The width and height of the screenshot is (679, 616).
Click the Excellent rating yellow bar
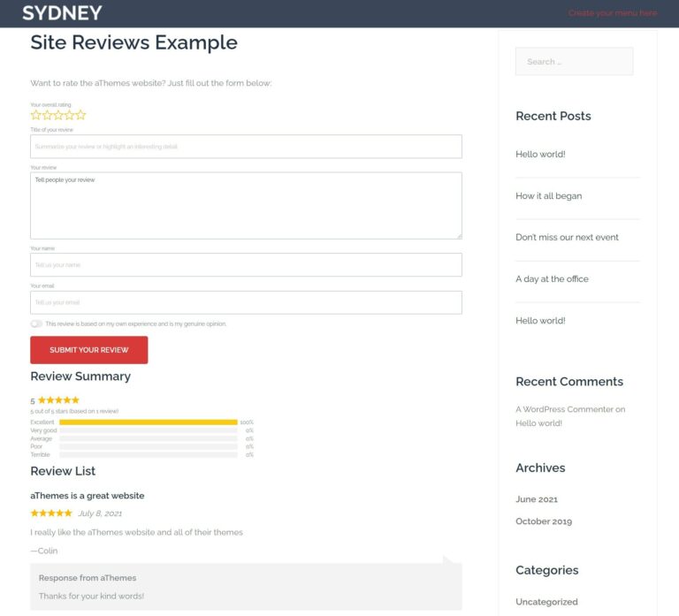(148, 422)
